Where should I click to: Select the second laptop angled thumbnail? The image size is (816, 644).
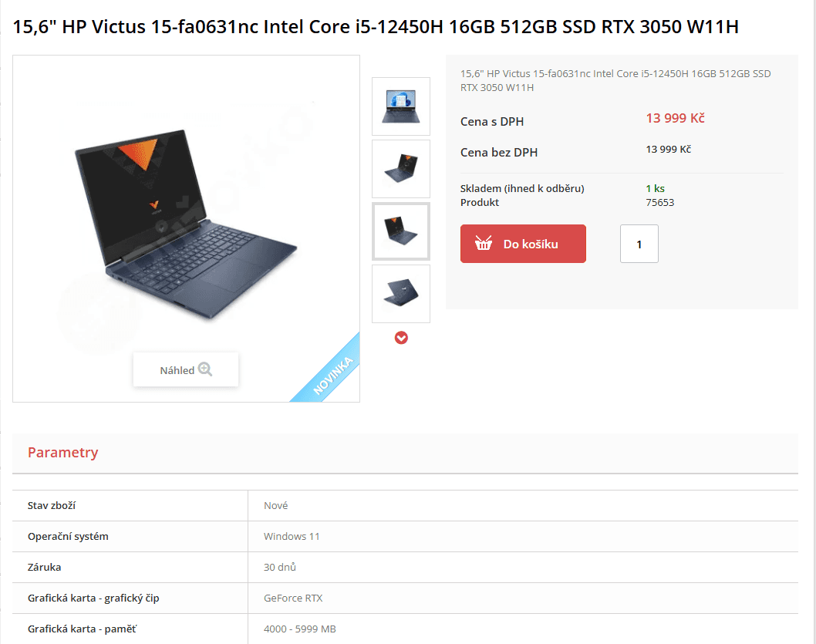pos(401,169)
